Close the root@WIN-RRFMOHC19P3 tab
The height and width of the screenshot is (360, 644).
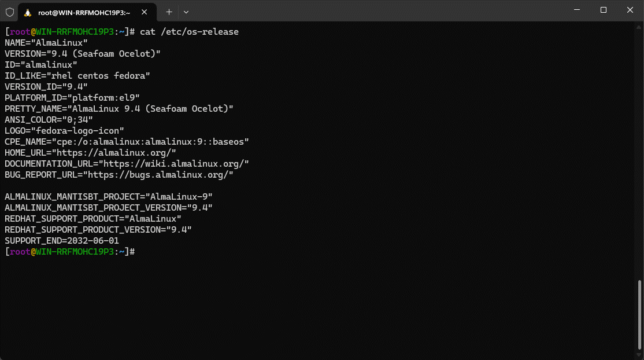click(145, 12)
